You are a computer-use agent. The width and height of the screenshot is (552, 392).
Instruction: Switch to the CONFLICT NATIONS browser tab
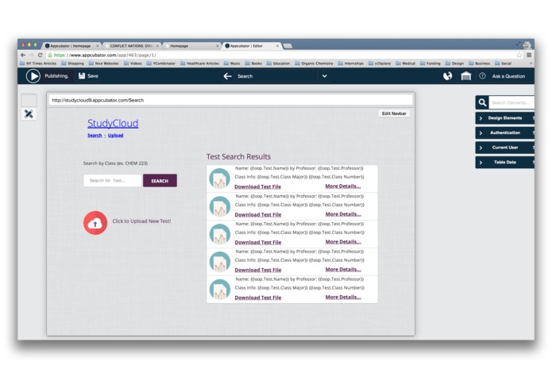tap(132, 46)
